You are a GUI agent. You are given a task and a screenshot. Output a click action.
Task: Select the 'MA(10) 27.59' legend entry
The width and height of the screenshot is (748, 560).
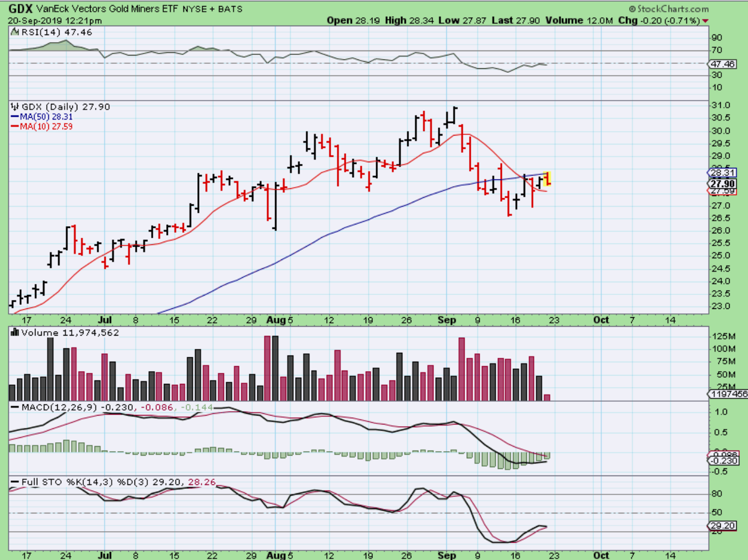[46, 127]
